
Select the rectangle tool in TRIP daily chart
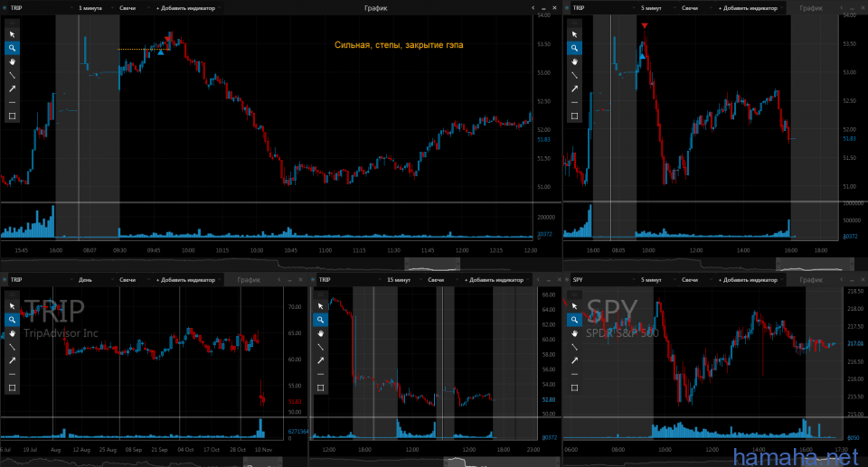(x=12, y=388)
